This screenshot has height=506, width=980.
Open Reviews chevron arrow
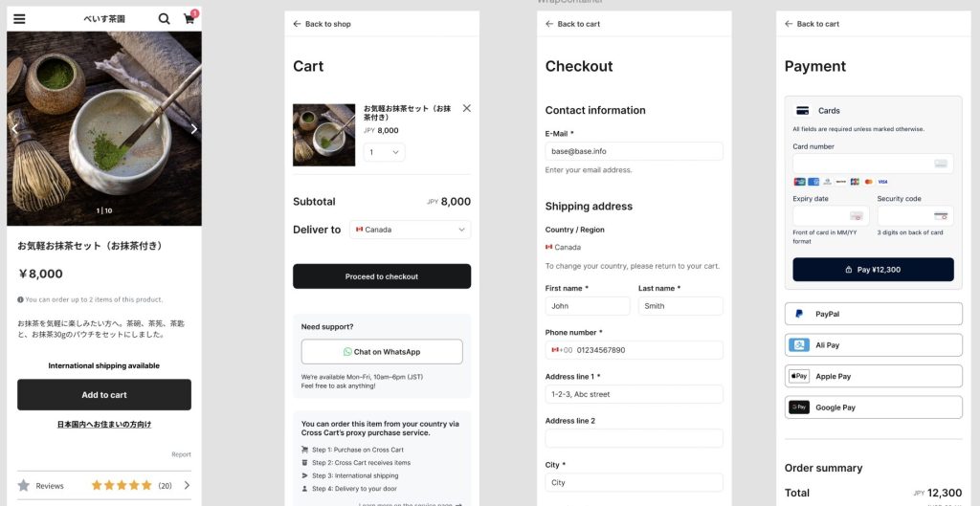[187, 486]
